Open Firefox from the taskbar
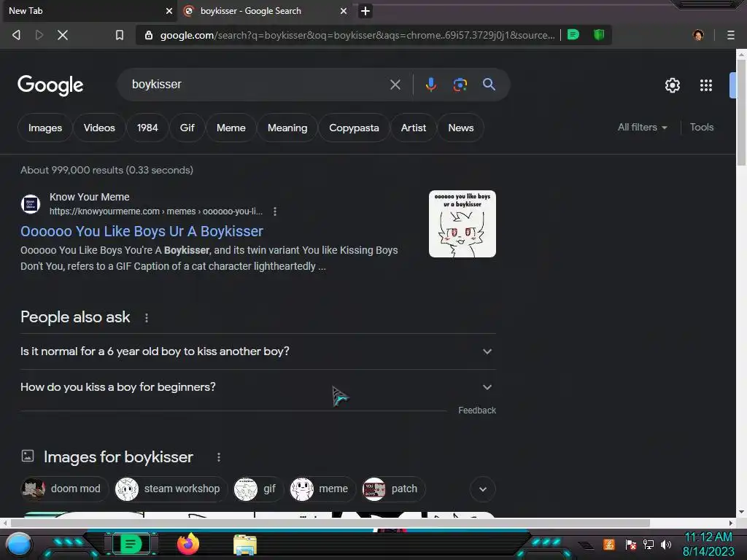 coord(188,544)
